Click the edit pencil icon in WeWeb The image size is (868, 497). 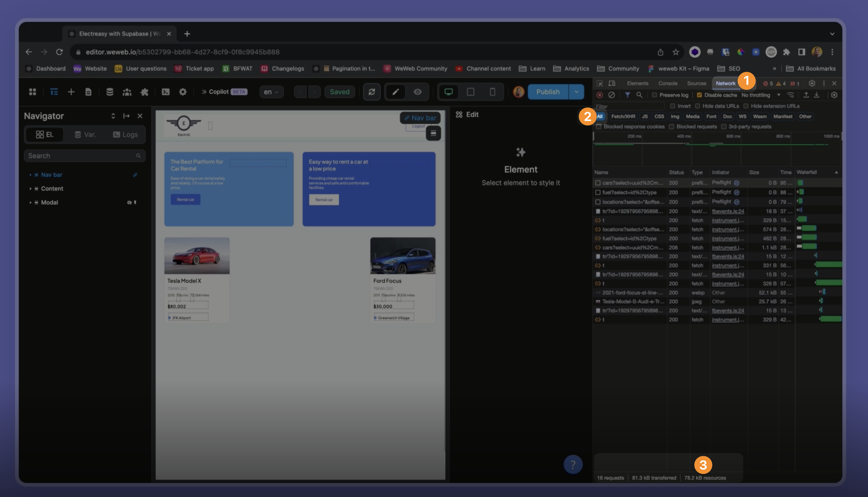click(x=396, y=92)
